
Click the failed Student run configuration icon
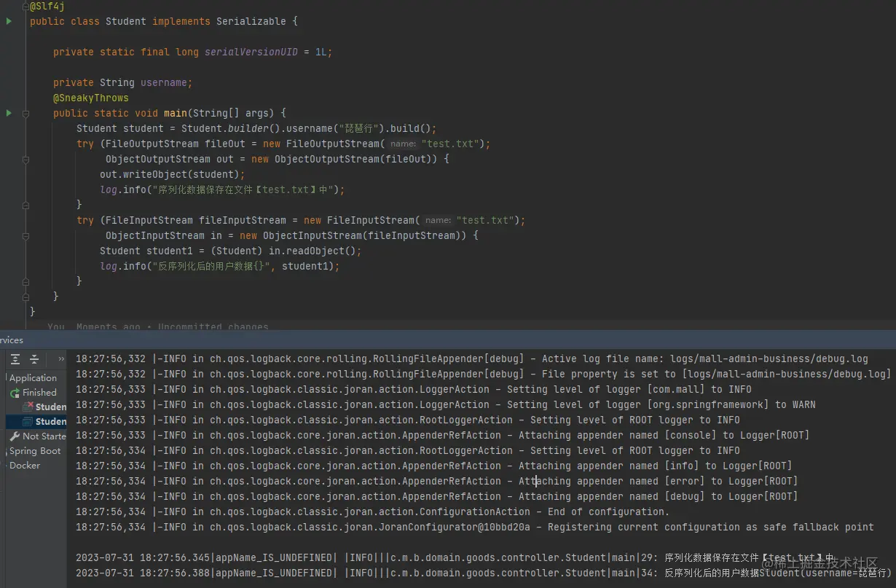(x=28, y=407)
